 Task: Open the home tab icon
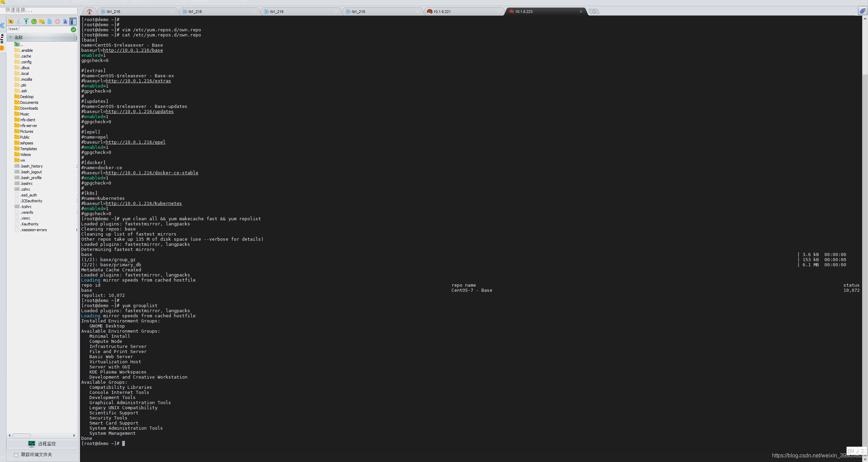[89, 12]
